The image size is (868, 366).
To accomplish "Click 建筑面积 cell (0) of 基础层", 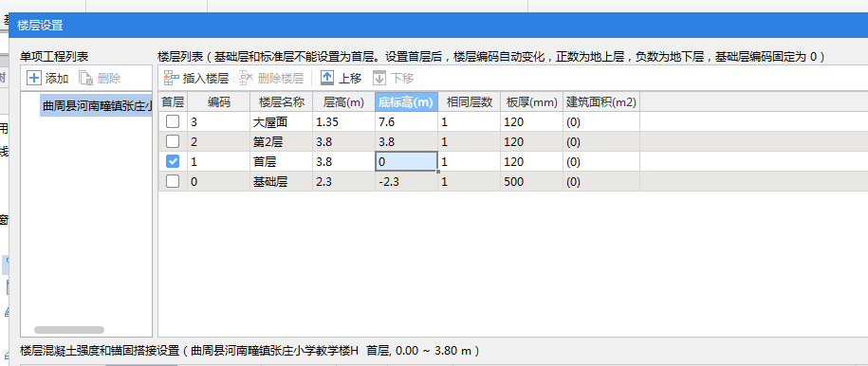I will [x=601, y=181].
